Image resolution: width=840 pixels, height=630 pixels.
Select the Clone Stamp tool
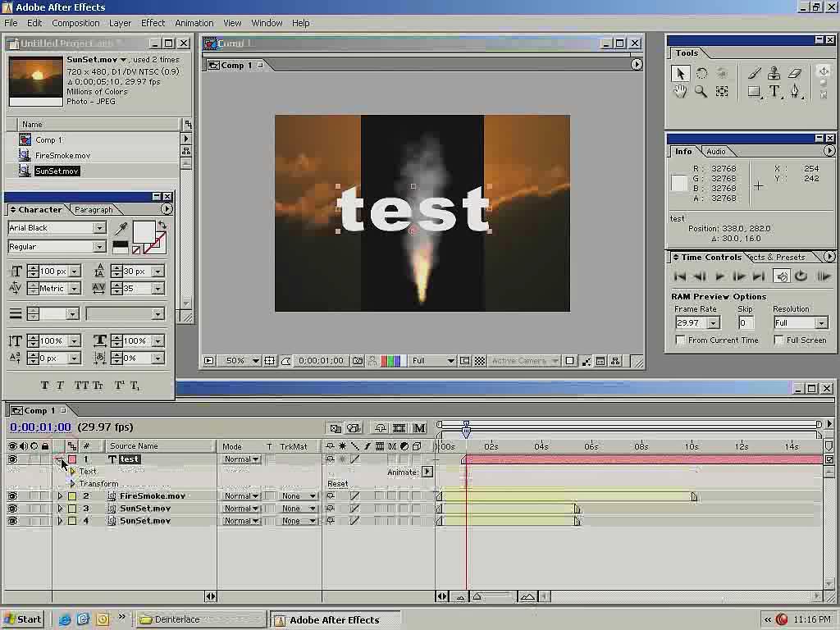pos(774,73)
